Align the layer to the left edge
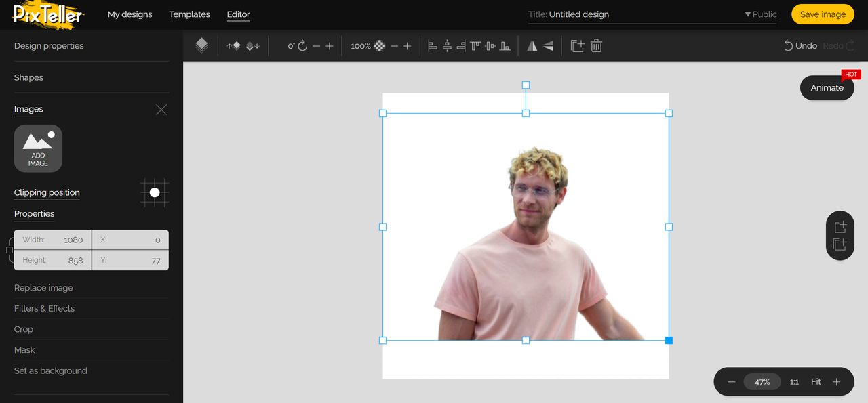The height and width of the screenshot is (403, 868). click(433, 46)
